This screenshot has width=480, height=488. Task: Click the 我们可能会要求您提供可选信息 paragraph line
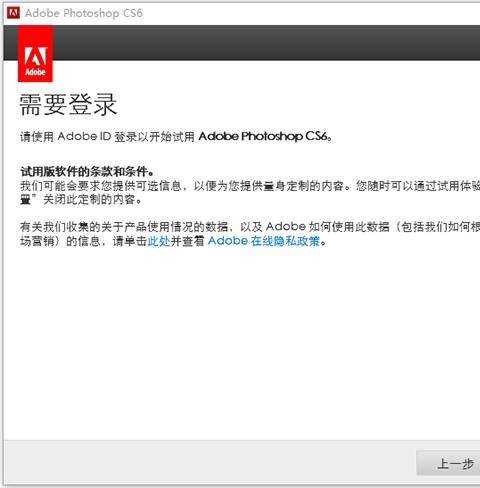pos(250,186)
